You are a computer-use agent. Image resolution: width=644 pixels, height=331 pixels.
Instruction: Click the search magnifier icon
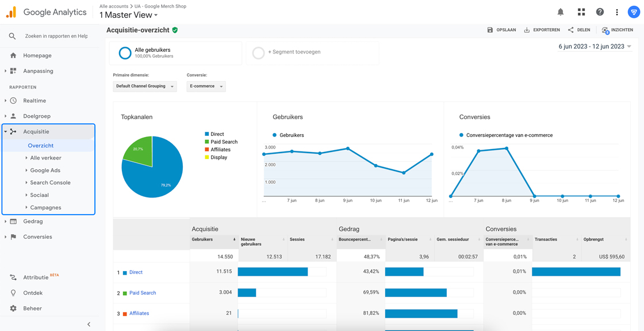pyautogui.click(x=12, y=36)
